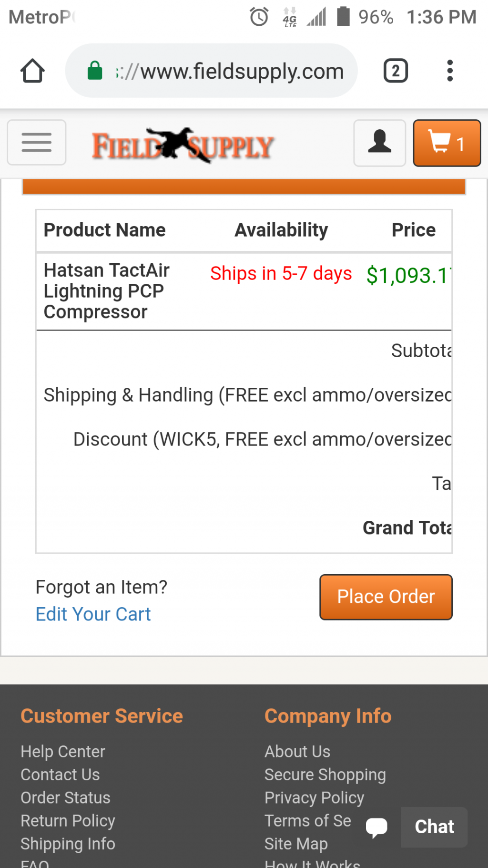Open the hamburger navigation menu
The height and width of the screenshot is (868, 488).
(x=37, y=143)
